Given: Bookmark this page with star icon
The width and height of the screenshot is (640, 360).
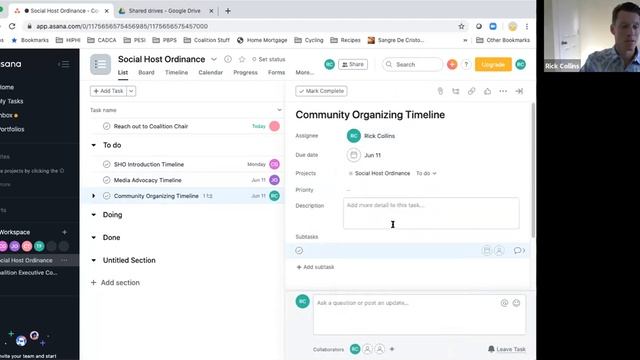Looking at the screenshot, I should 461,26.
